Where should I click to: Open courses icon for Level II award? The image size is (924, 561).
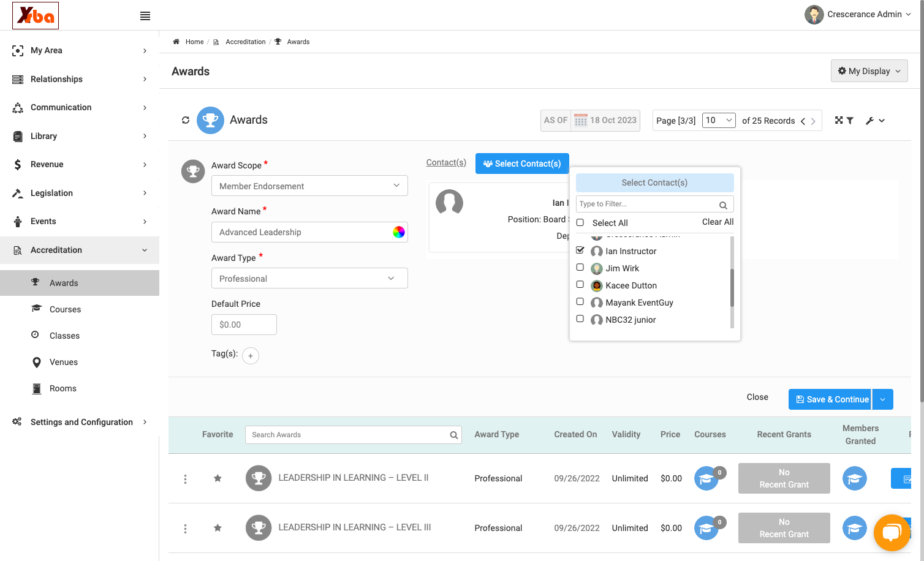point(706,478)
